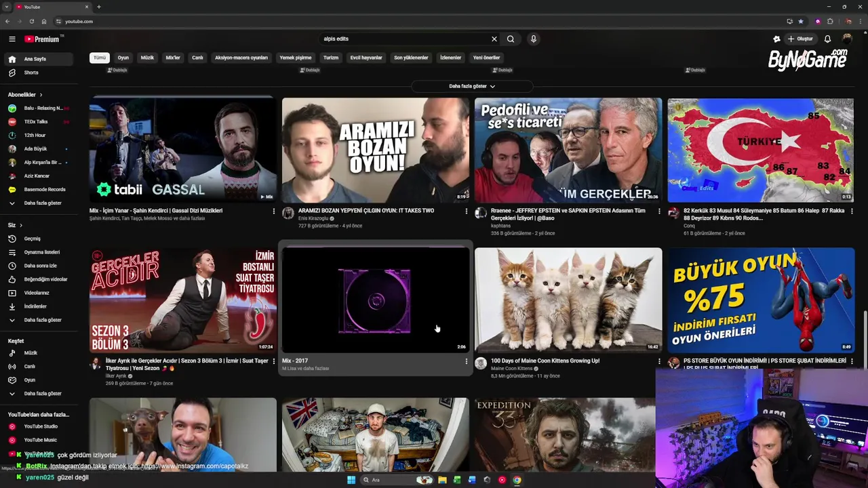Select the Mix'ler filter chip
The image size is (868, 488).
(173, 58)
